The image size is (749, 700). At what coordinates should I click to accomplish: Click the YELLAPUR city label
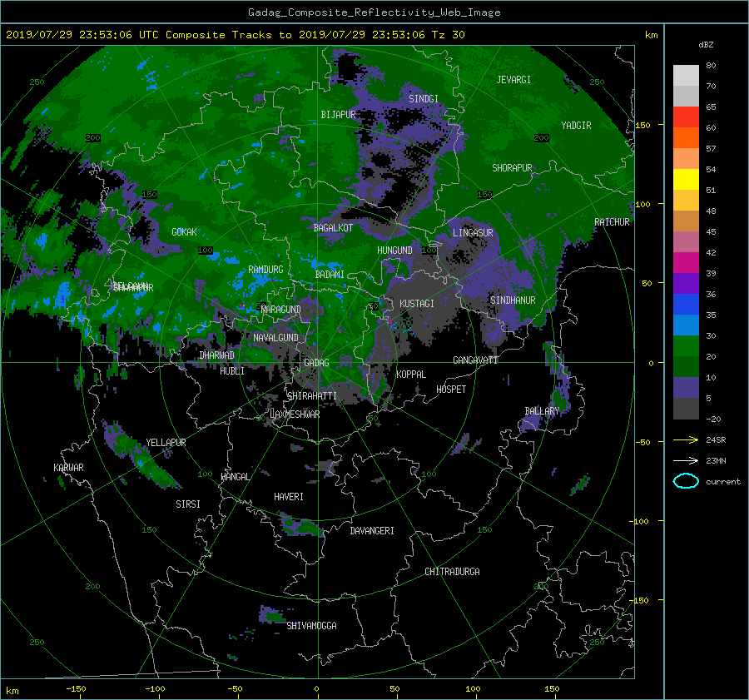point(166,443)
